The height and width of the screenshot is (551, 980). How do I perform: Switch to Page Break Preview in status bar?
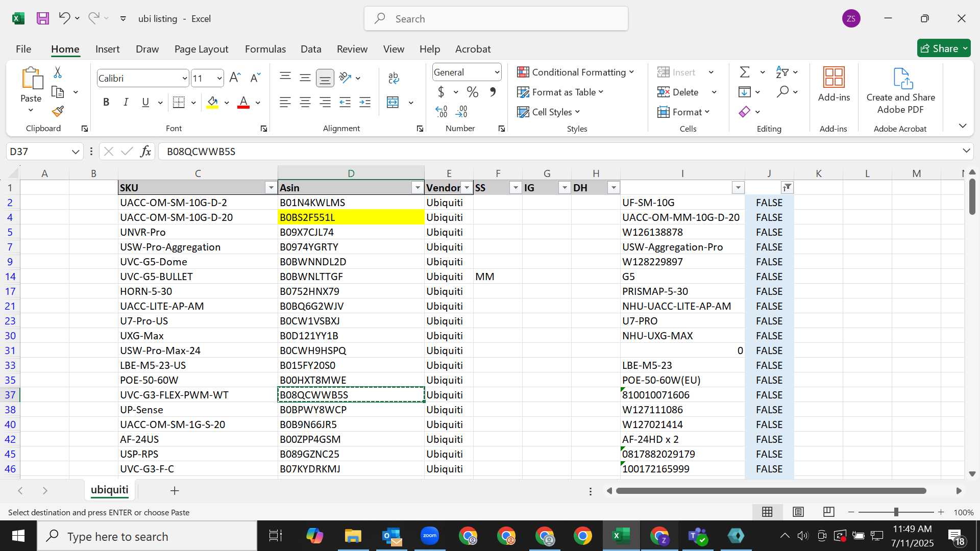829,512
